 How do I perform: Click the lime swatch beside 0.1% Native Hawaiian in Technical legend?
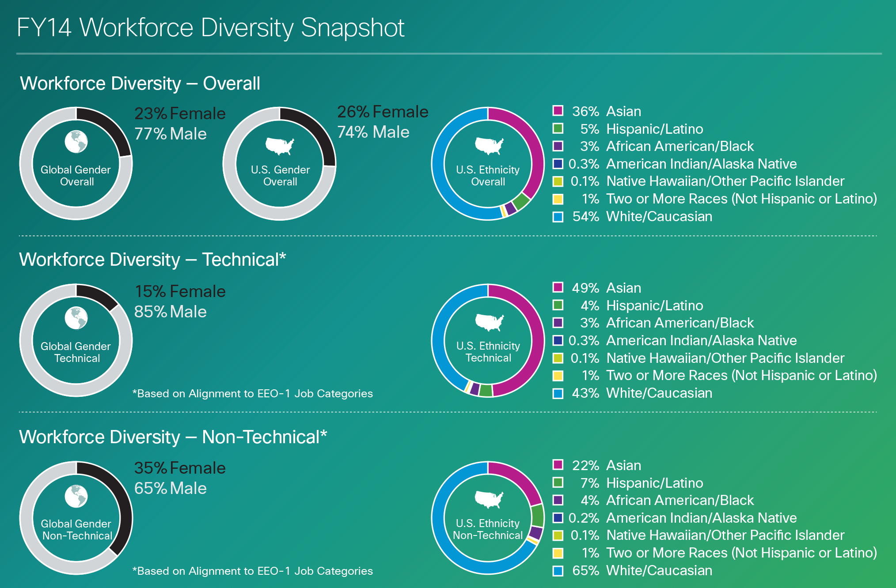tap(558, 358)
